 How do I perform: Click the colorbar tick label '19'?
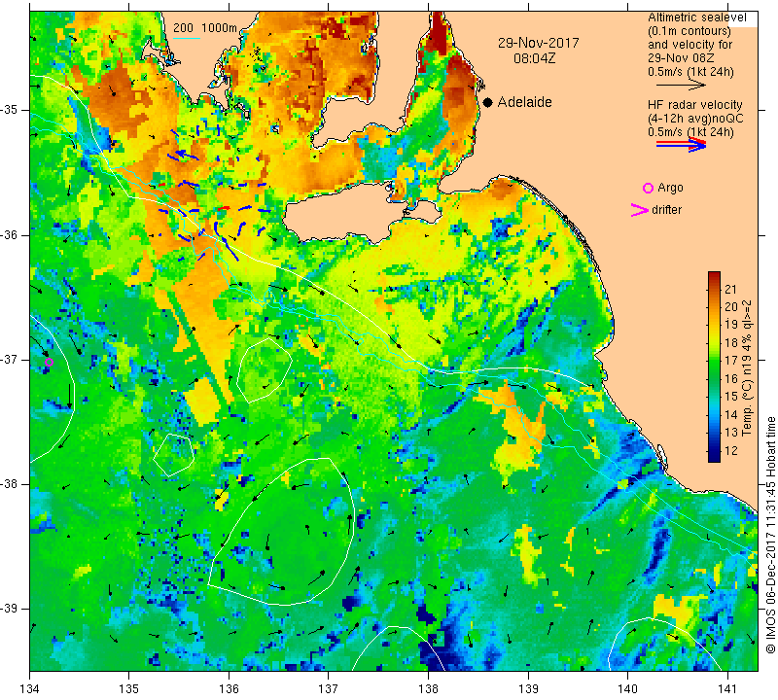point(731,325)
